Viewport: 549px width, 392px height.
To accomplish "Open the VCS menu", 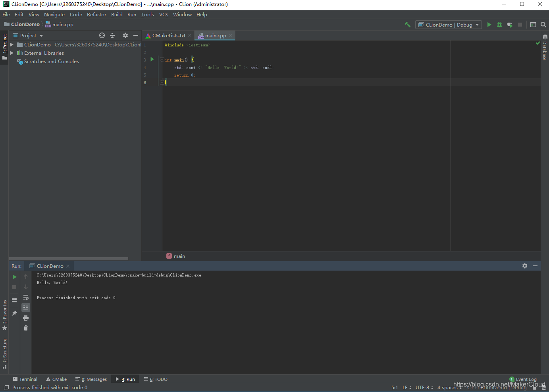I will click(x=164, y=15).
